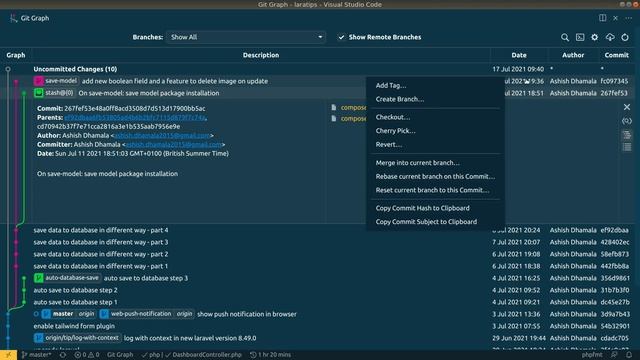
Task: Click the Author email link
Action: tap(162, 136)
